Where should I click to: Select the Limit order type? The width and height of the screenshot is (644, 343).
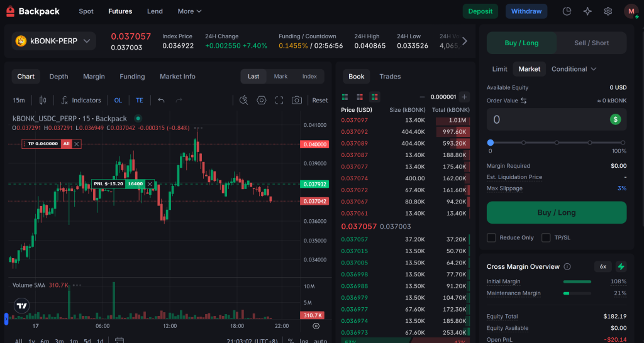(499, 69)
